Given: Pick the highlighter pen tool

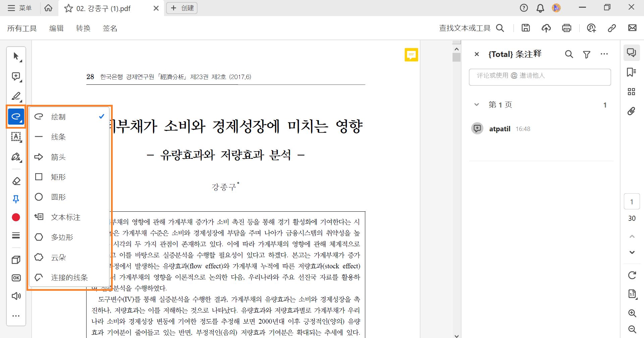Looking at the screenshot, I should [x=16, y=96].
